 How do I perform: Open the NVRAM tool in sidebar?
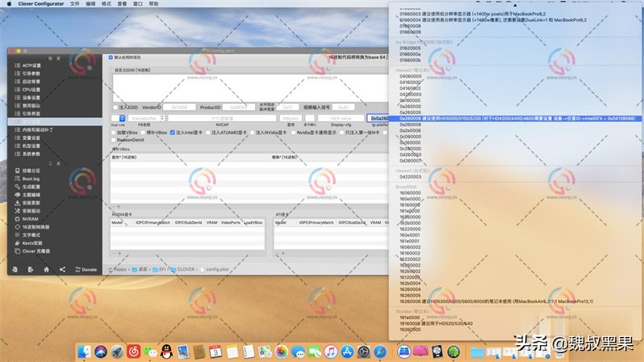pos(27,219)
